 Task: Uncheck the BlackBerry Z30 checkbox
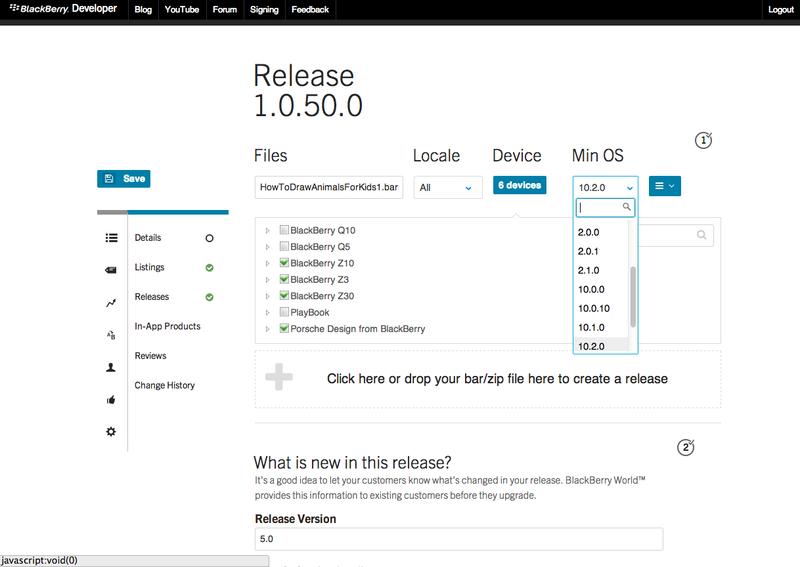(x=284, y=295)
